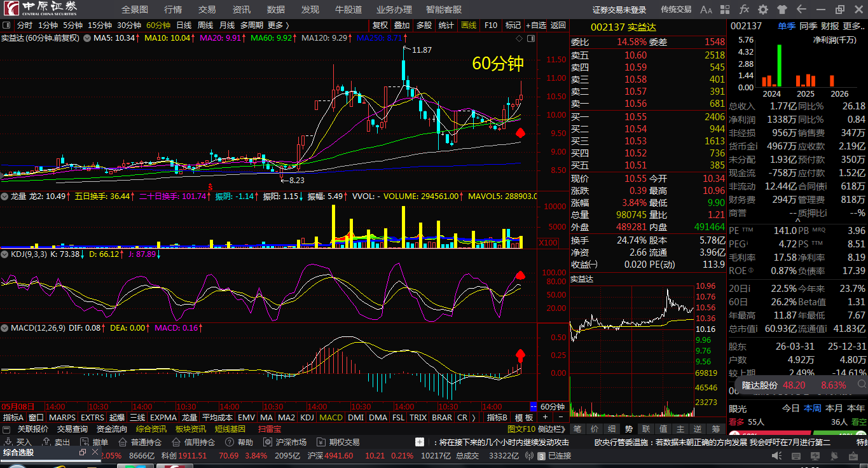
Task: Switch chart period to 15分钟
Action: [x=99, y=25]
